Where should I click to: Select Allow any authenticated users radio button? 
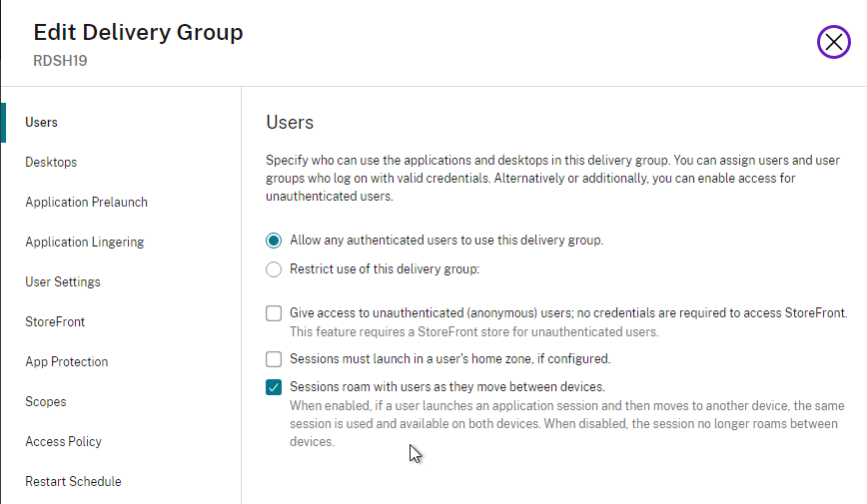coord(273,241)
